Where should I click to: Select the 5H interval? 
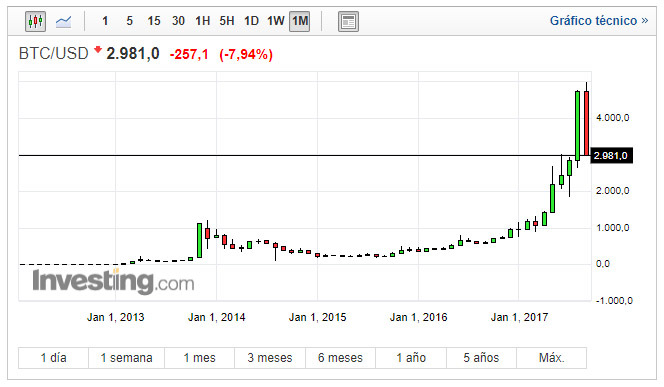[x=227, y=21]
